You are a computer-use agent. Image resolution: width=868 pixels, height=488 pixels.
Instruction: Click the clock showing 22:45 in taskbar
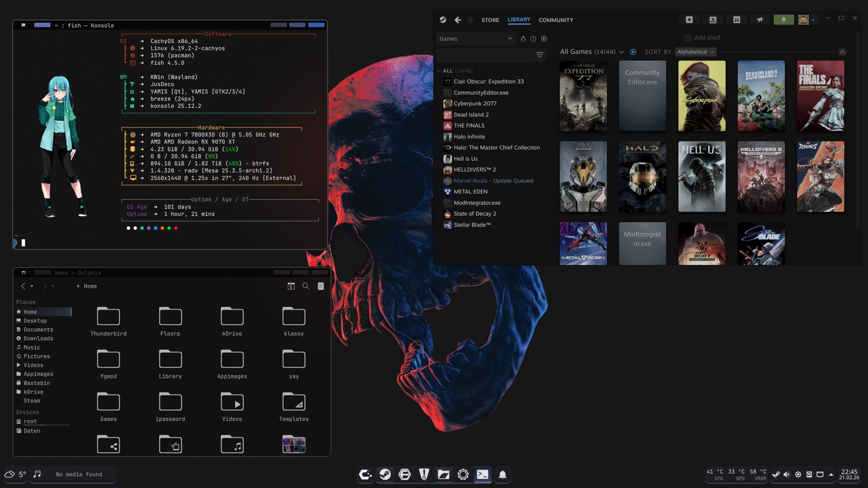tap(849, 474)
